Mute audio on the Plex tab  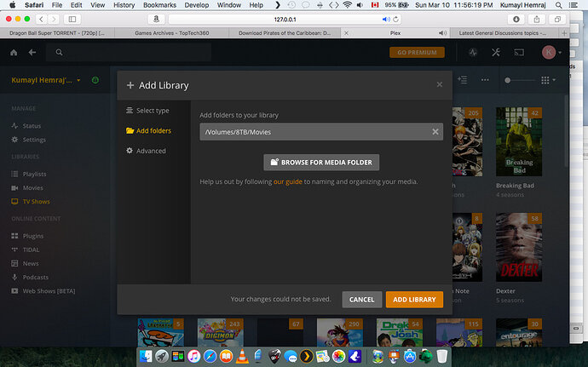click(442, 33)
